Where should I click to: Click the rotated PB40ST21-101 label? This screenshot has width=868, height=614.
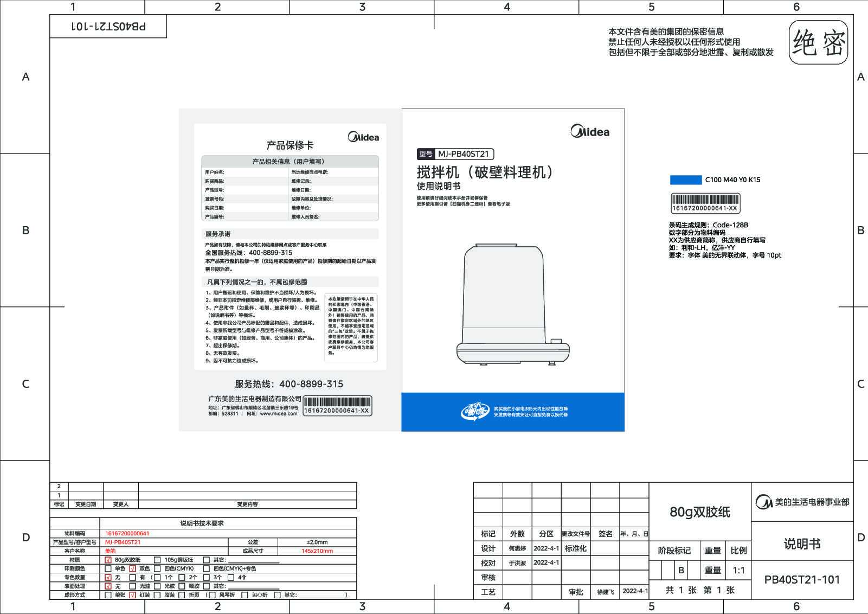coord(108,26)
